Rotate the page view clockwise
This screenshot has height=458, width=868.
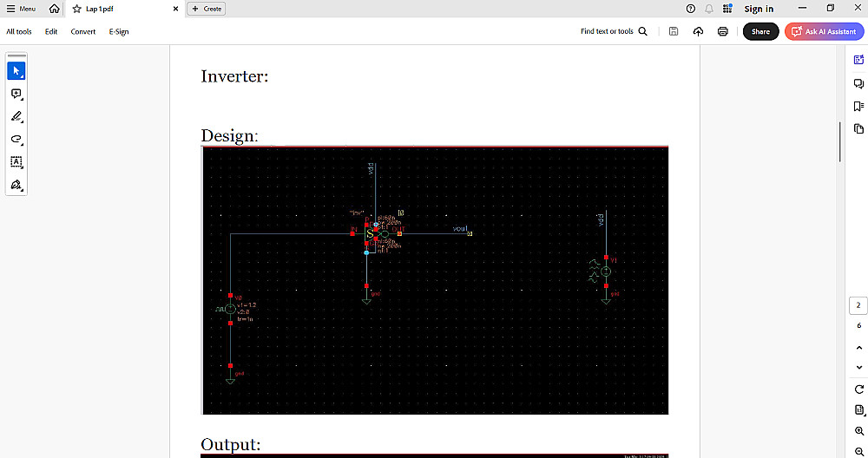pyautogui.click(x=859, y=389)
